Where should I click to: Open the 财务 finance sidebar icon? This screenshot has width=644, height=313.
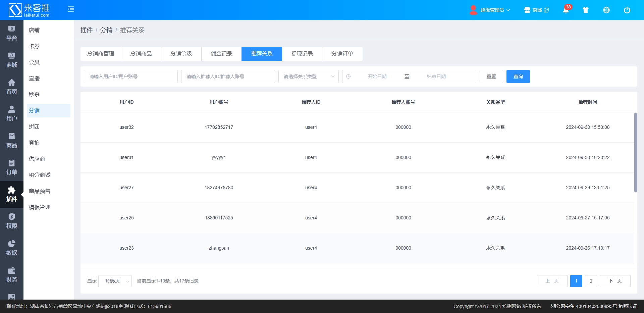pos(12,275)
